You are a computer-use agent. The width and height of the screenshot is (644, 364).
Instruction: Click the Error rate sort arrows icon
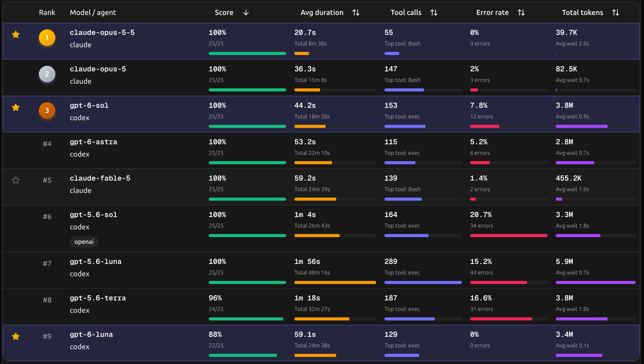[x=521, y=12]
